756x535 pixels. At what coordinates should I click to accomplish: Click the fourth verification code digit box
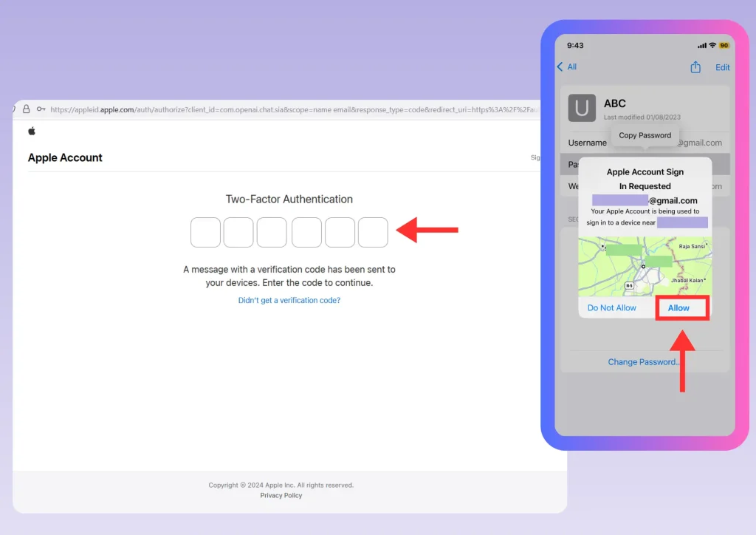[306, 232]
